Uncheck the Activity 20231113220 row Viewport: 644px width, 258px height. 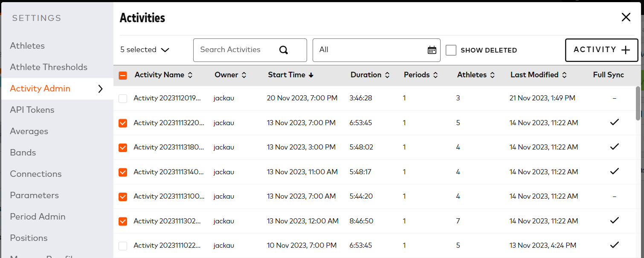click(x=123, y=123)
